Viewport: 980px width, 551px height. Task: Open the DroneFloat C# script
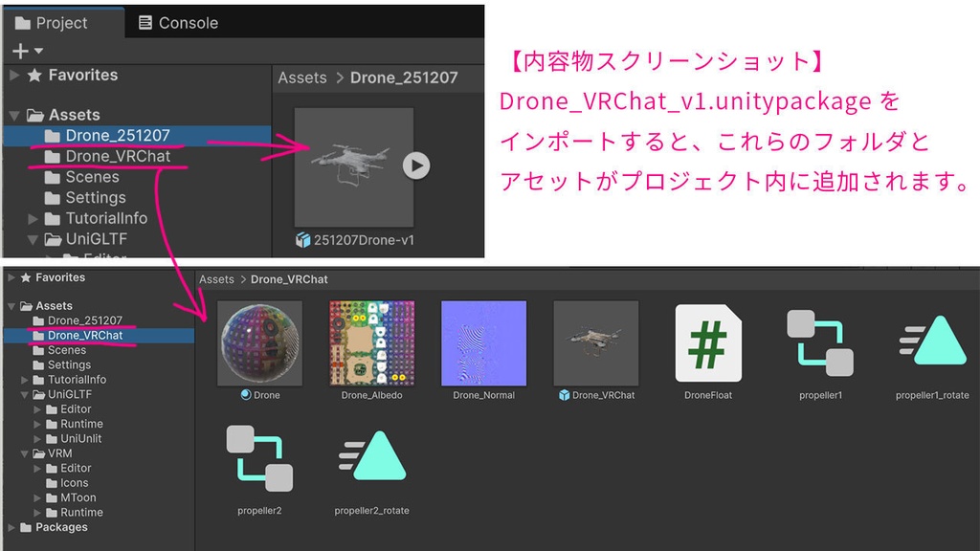pos(708,344)
